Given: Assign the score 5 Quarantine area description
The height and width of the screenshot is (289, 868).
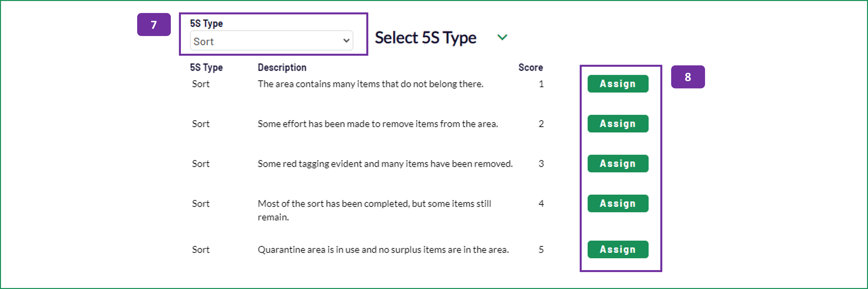Looking at the screenshot, I should pos(618,249).
